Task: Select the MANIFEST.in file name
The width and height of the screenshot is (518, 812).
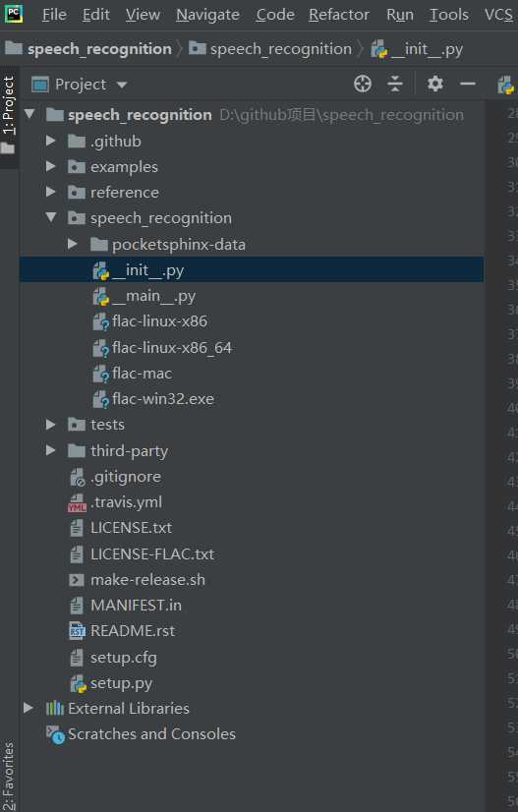Action: coord(136,606)
